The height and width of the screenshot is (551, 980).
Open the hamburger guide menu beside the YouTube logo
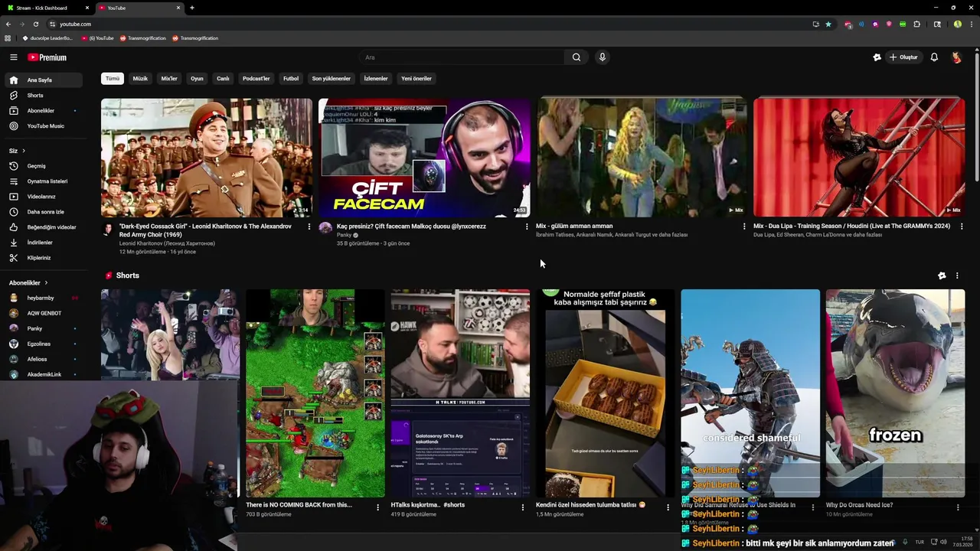click(13, 57)
